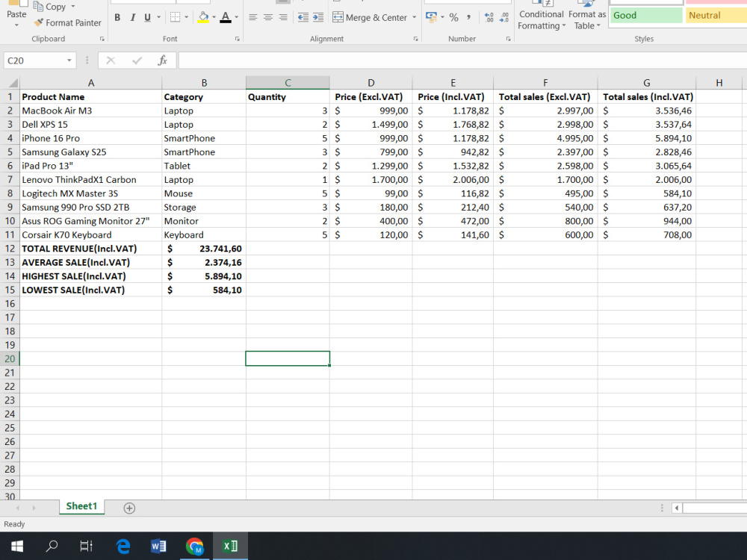Apply Comma Style

coord(469,18)
